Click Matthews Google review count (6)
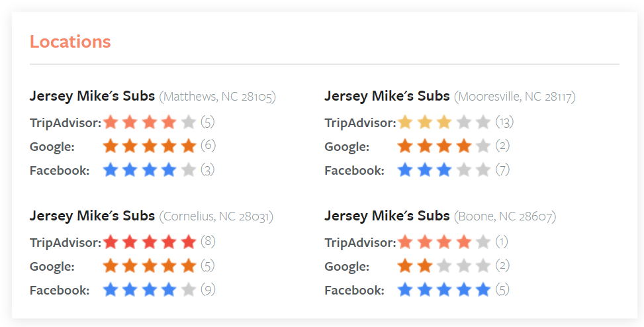Viewport: 644px width, 327px height. click(x=208, y=146)
